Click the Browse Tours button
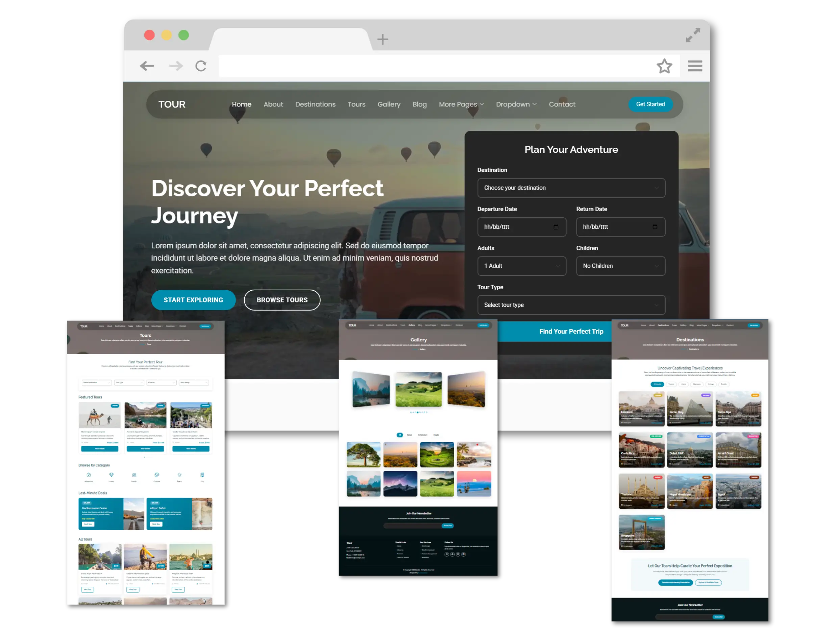Screen dimensions: 840x630 pos(282,300)
